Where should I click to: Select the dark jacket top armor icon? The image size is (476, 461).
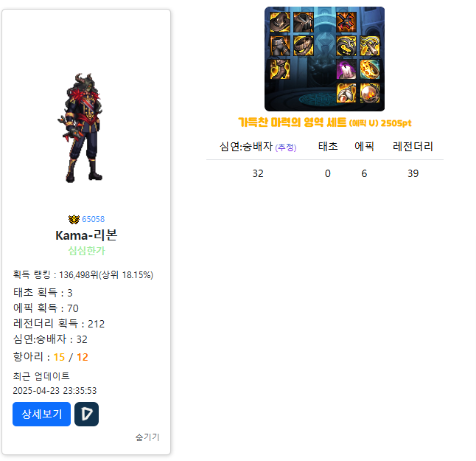(x=304, y=22)
